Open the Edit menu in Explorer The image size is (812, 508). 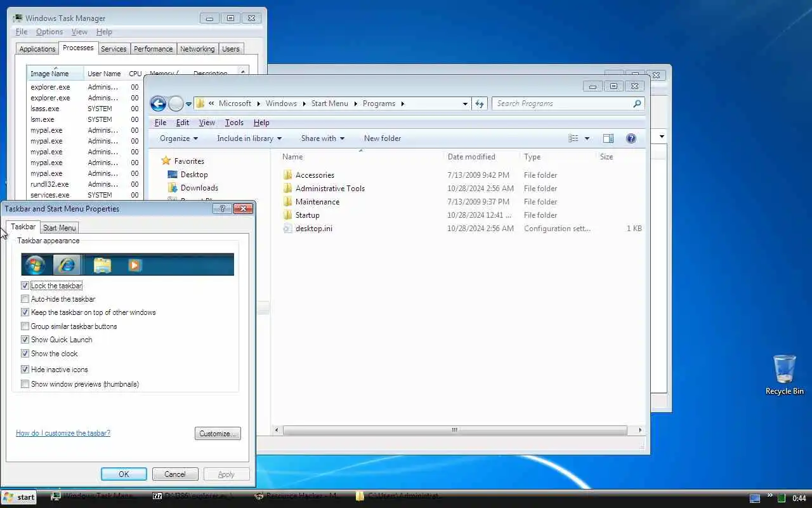pyautogui.click(x=183, y=123)
